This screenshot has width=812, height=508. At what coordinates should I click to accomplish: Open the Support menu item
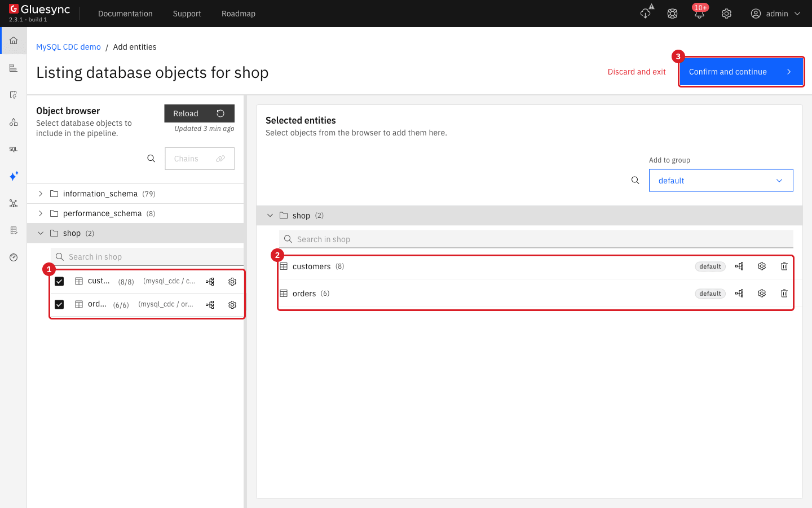tap(187, 14)
